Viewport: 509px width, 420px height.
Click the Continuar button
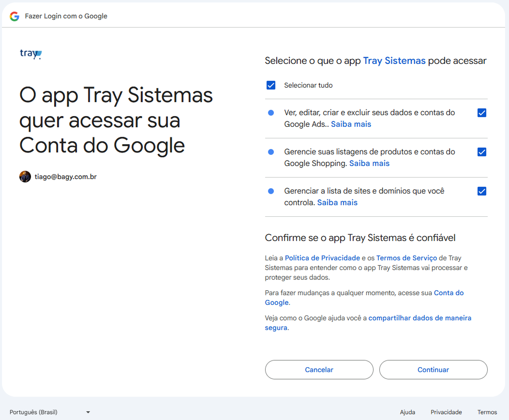[434, 370]
